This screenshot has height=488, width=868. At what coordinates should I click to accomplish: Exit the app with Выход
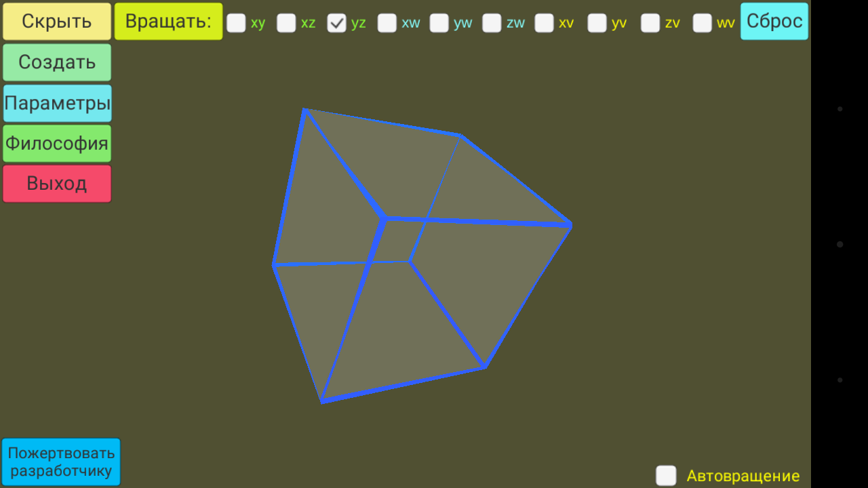tap(57, 184)
